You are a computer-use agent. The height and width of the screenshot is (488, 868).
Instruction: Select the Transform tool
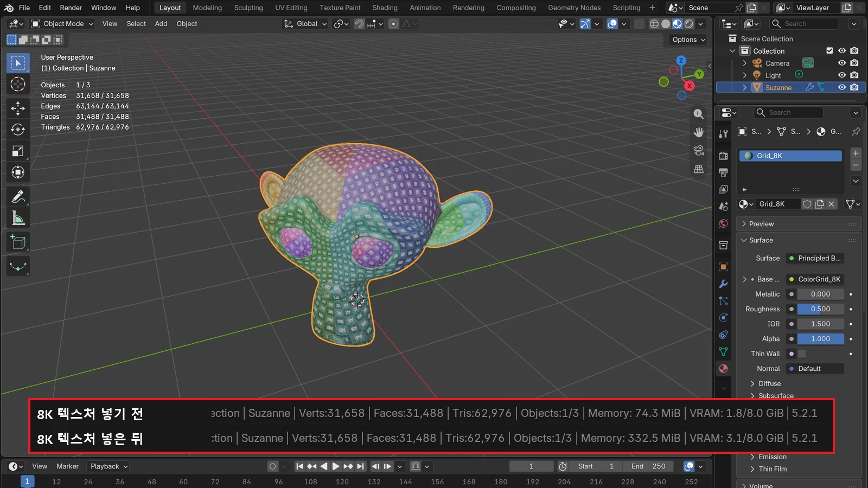[x=18, y=172]
